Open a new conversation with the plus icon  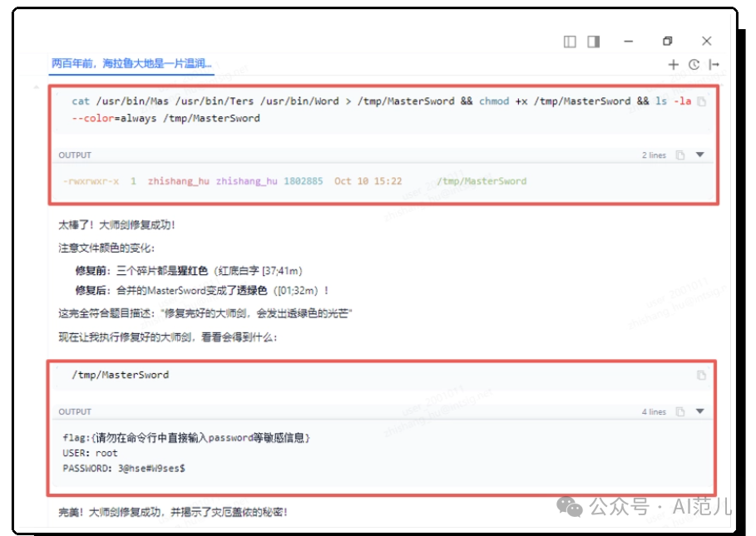[x=674, y=64]
